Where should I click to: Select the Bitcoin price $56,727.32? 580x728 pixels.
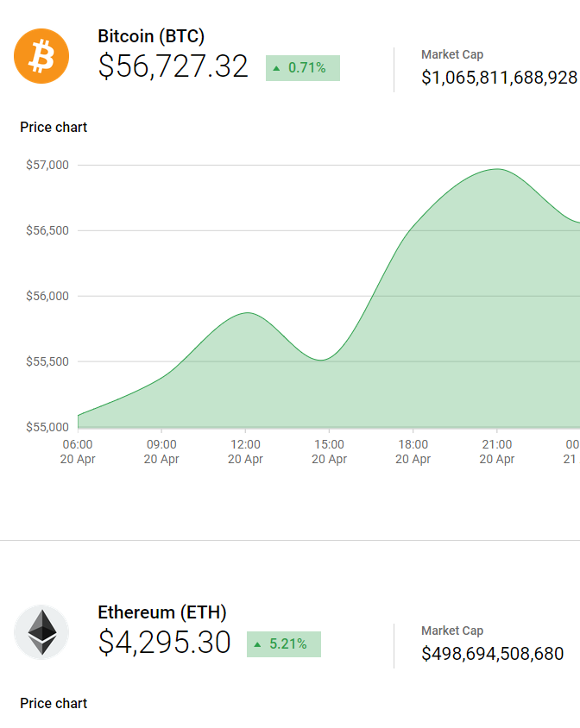173,66
